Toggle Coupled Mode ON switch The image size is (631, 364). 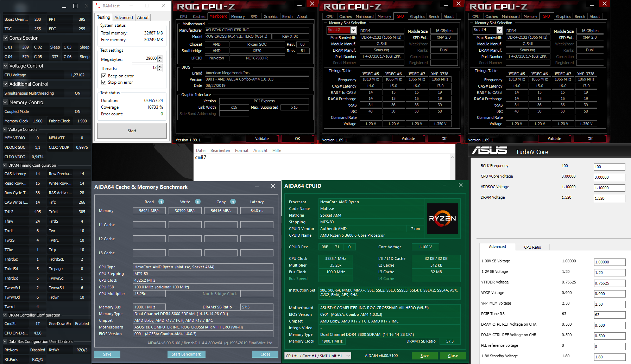pos(78,111)
